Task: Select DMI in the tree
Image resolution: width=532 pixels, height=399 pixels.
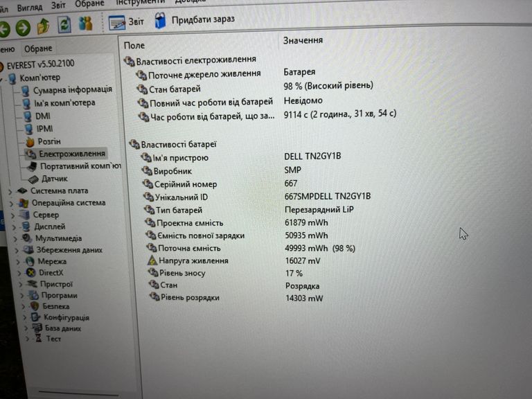Action: coord(43,116)
